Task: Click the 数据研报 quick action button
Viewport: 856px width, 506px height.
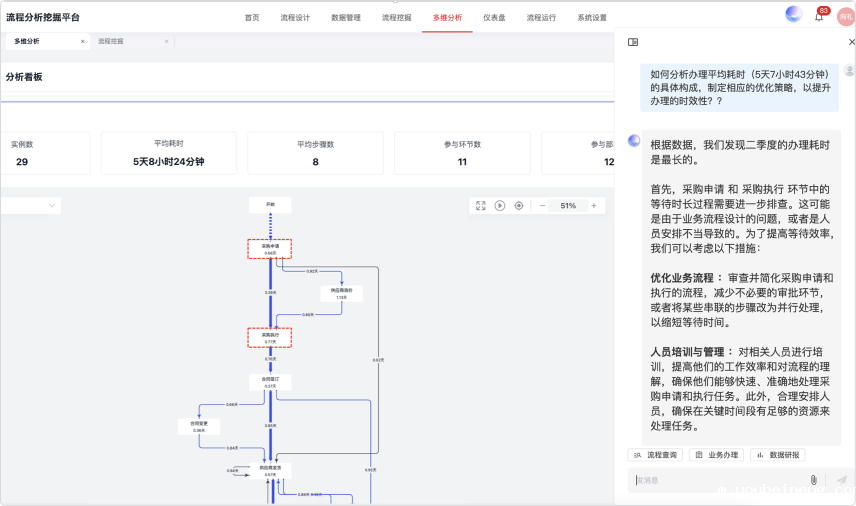Action: click(777, 454)
